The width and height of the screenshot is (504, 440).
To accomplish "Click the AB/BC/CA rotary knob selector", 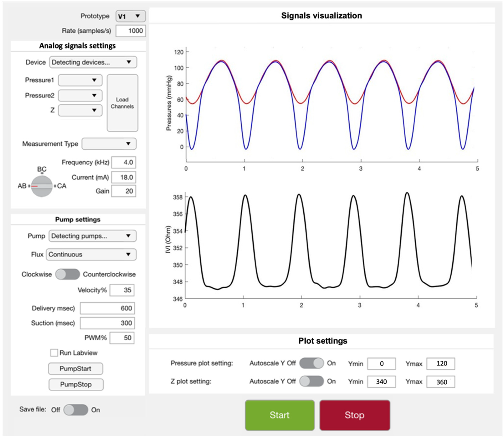I will [x=42, y=186].
